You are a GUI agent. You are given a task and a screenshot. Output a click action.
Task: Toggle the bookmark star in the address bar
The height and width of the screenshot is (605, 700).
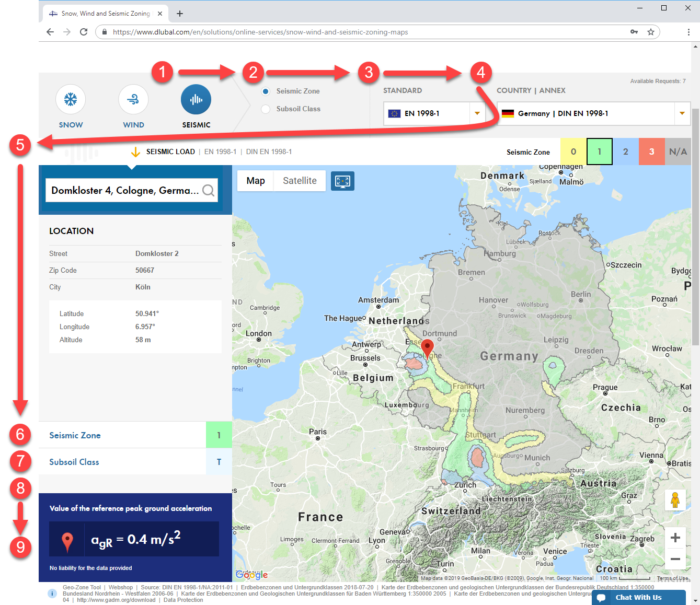(x=651, y=32)
